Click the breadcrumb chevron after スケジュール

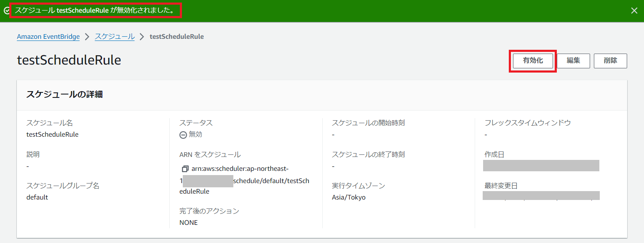coord(142,37)
